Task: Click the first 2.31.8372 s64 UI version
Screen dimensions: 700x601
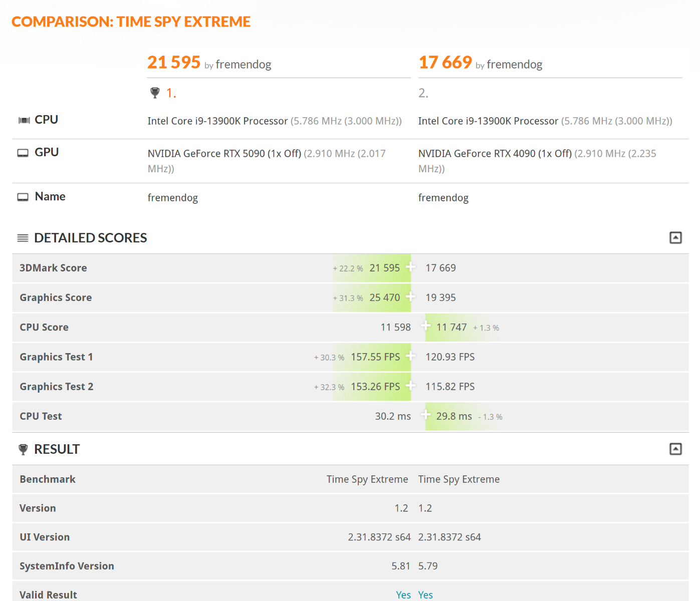Action: coord(379,537)
